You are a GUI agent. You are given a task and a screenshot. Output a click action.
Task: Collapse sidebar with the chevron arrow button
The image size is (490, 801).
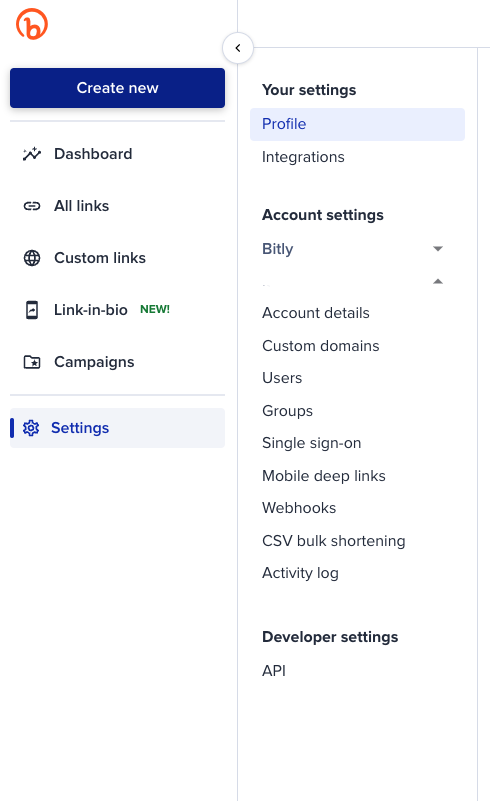pos(238,48)
